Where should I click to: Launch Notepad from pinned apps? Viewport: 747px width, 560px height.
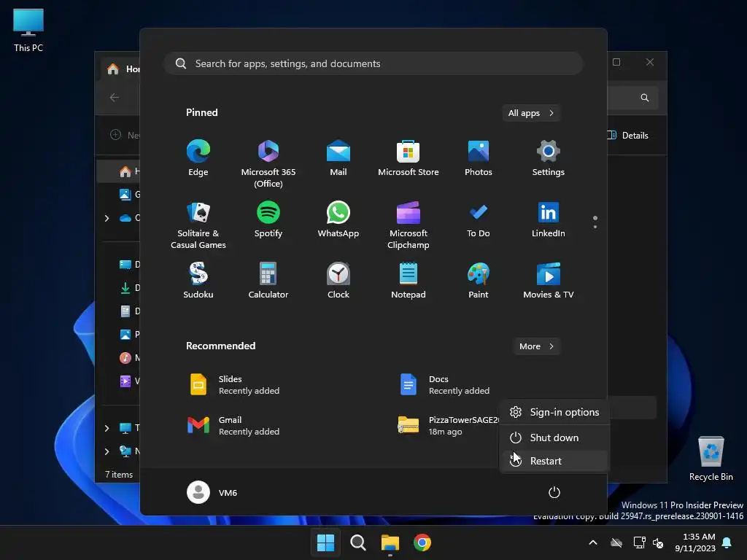pos(409,281)
